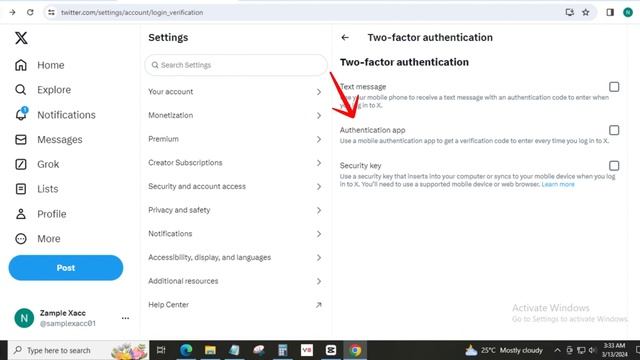Image resolution: width=640 pixels, height=360 pixels.
Task: Select Monetization settings item
Action: [236, 116]
